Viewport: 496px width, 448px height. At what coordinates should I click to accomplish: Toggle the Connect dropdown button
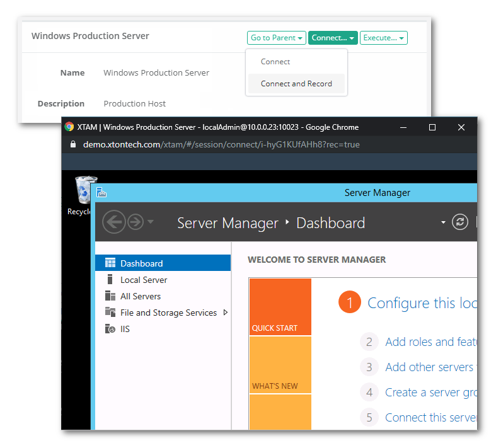pos(333,38)
